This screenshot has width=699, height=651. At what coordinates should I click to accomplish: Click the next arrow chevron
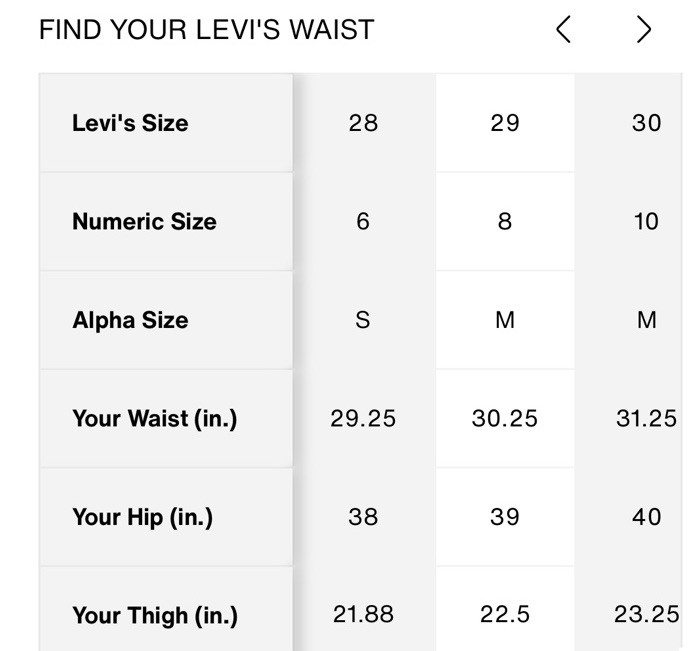(x=644, y=29)
